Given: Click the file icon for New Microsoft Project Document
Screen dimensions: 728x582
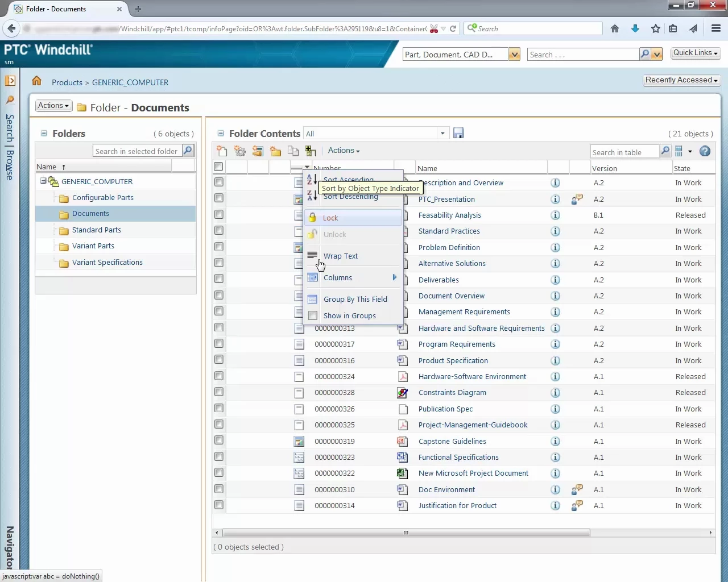Looking at the screenshot, I should 403,473.
